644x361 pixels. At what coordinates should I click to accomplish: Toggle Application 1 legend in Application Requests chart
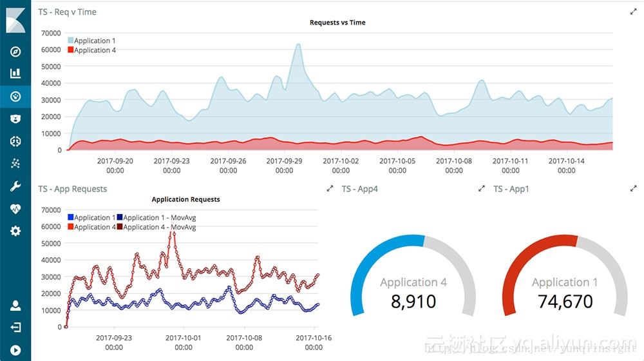click(91, 217)
